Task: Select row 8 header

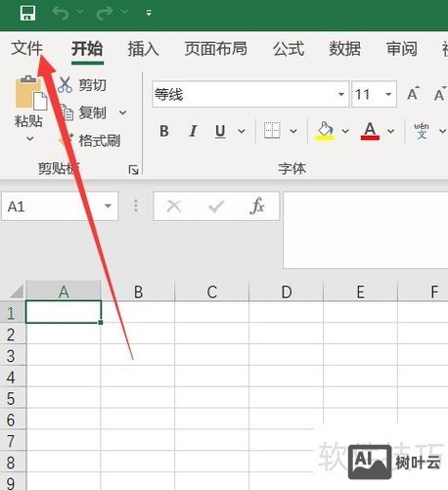Action: pos(13,462)
